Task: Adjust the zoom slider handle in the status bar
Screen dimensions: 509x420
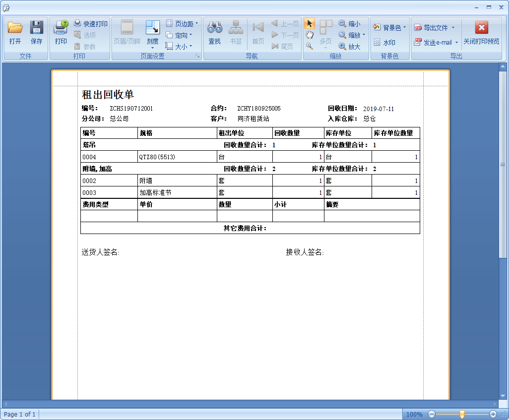Action: [x=462, y=414]
